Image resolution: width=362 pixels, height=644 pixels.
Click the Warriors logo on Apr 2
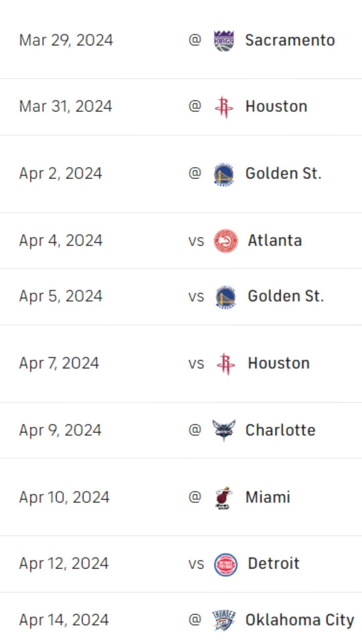(224, 174)
